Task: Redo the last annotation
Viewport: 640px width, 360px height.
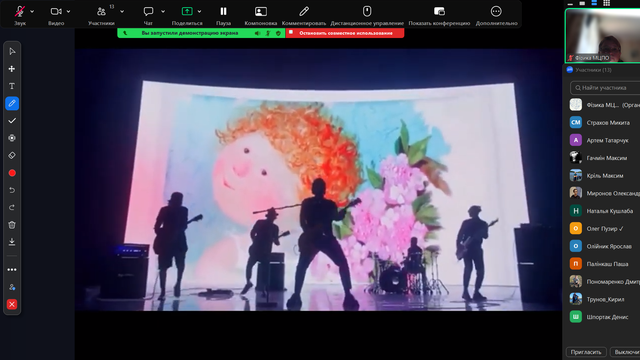Action: (x=12, y=208)
